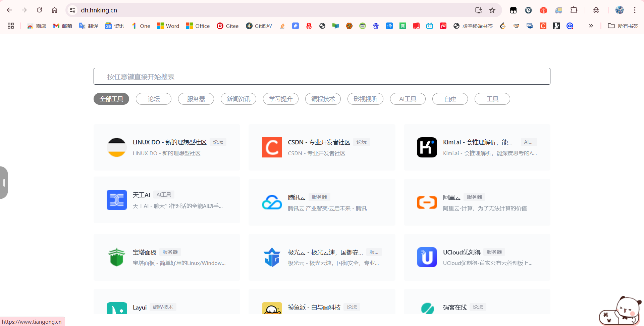644x326 pixels.
Task: Select the 影视视听 category filter
Action: (x=365, y=99)
